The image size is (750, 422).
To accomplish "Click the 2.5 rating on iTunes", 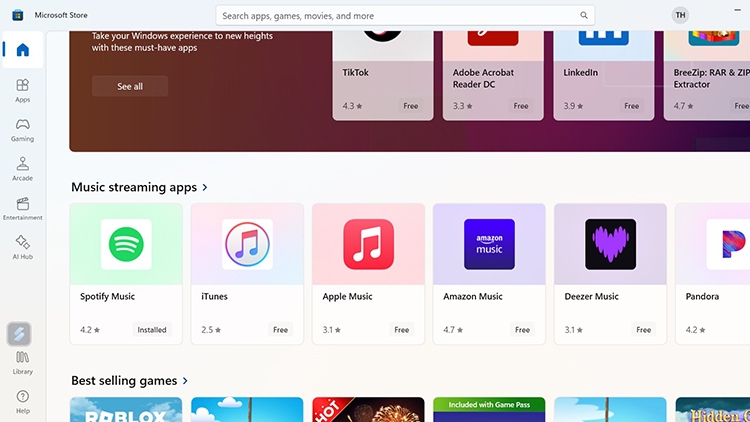I will (211, 330).
